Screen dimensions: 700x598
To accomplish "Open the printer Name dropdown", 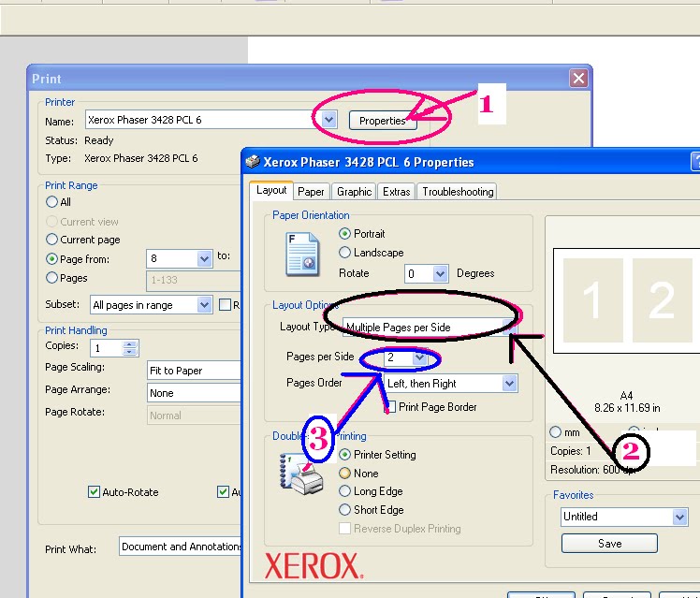I will tap(328, 119).
